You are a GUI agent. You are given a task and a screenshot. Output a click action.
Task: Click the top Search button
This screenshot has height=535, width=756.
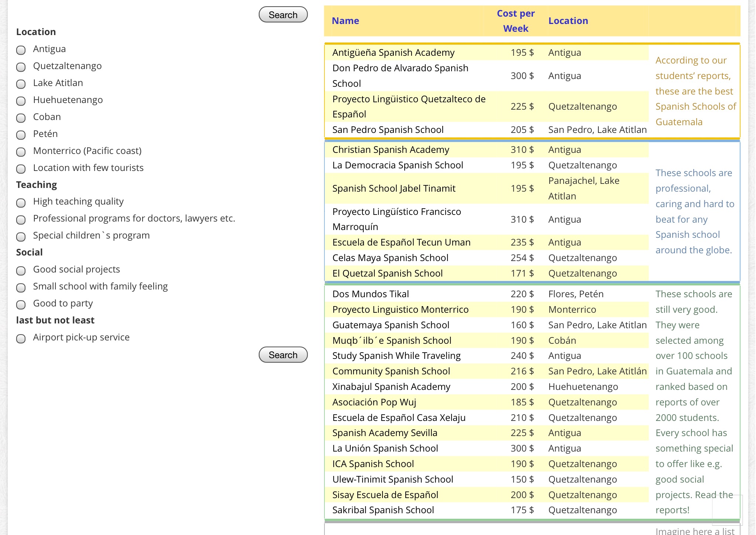coord(283,15)
